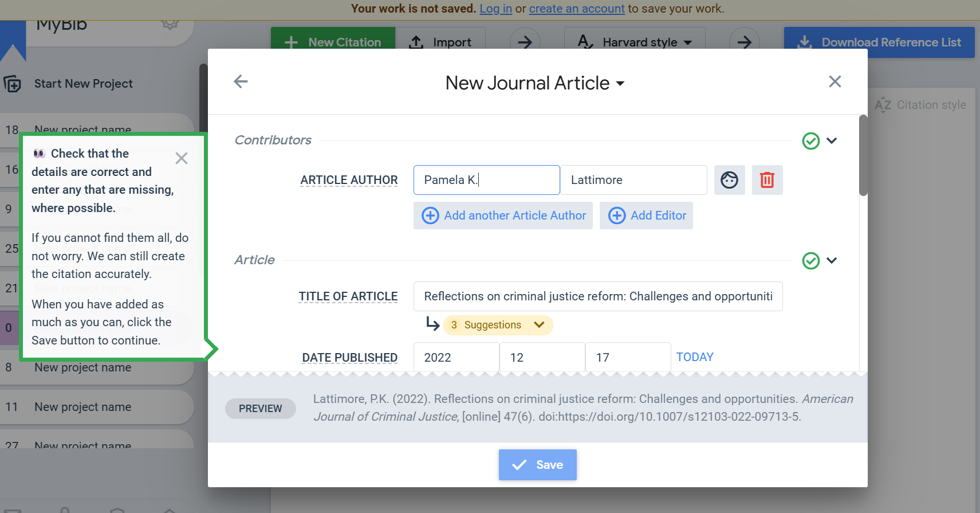This screenshot has width=980, height=513.
Task: Click the organisation author face icon
Action: coord(729,180)
